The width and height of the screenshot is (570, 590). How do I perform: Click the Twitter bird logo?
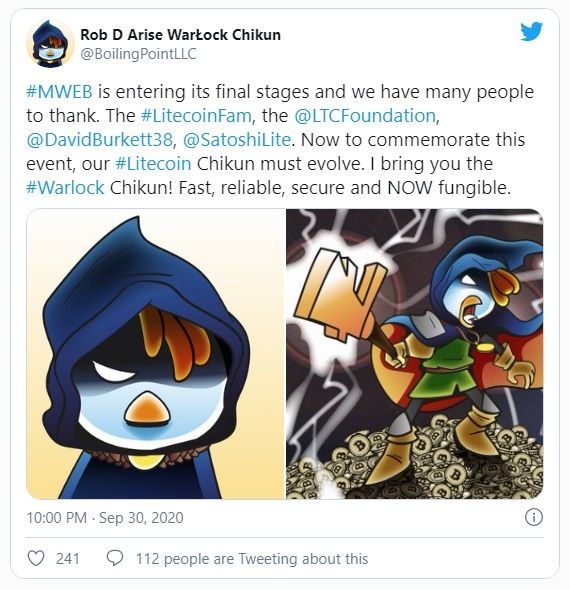531,32
